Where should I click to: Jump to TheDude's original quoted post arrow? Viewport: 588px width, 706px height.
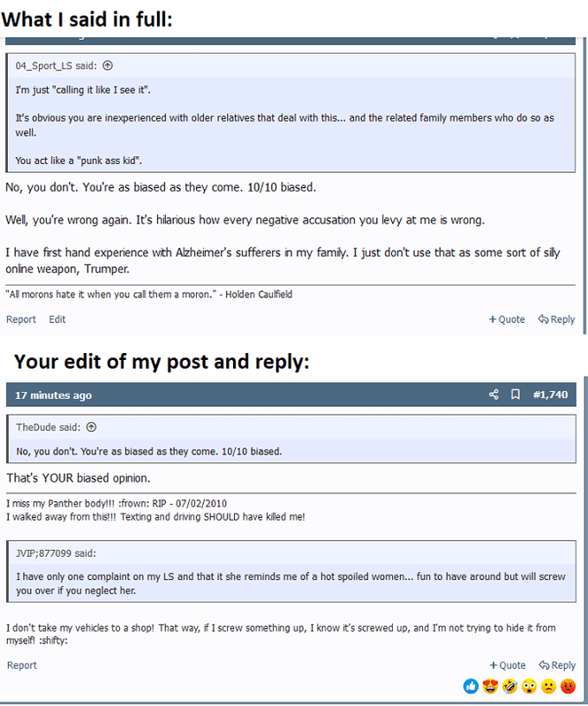(91, 427)
